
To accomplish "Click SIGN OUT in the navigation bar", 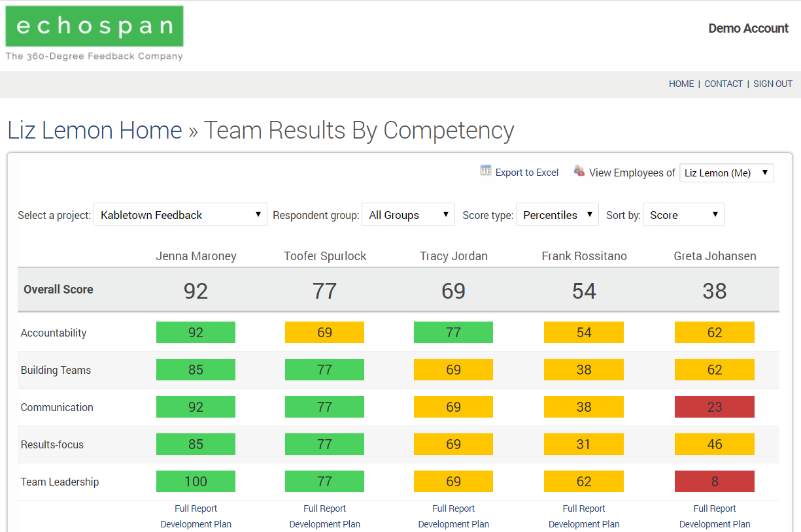I will click(x=773, y=84).
